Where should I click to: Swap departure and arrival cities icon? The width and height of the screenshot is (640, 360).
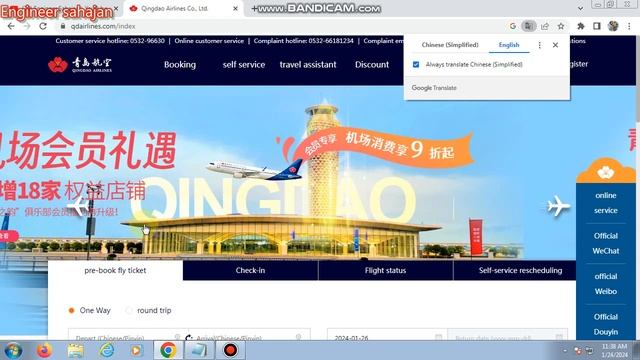[189, 337]
